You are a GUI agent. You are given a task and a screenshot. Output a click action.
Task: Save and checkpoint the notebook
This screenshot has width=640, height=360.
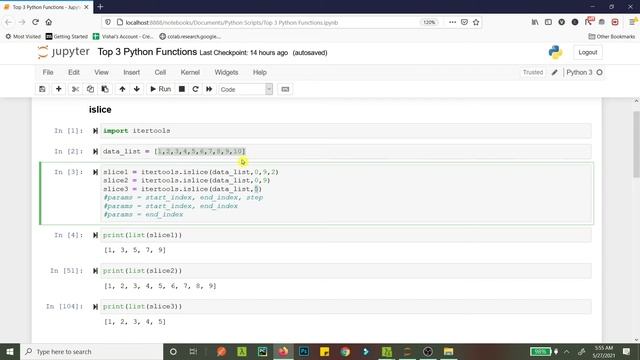point(42,89)
